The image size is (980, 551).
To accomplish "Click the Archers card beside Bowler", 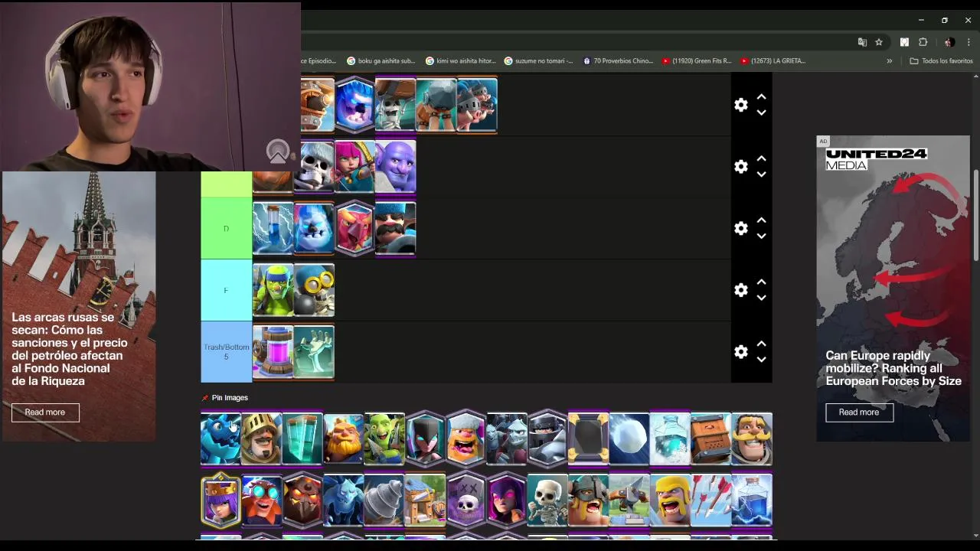I will [354, 166].
